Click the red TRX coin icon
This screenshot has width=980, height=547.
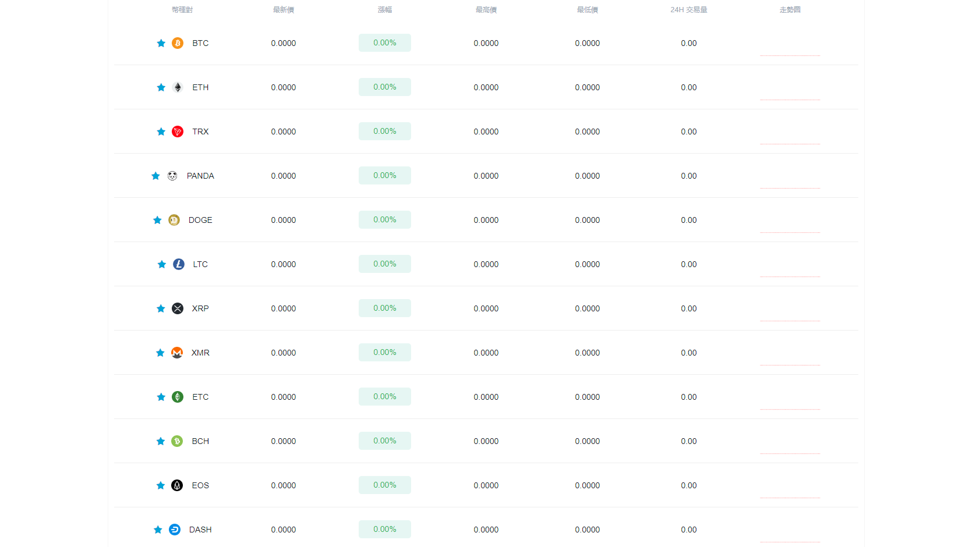(x=178, y=132)
